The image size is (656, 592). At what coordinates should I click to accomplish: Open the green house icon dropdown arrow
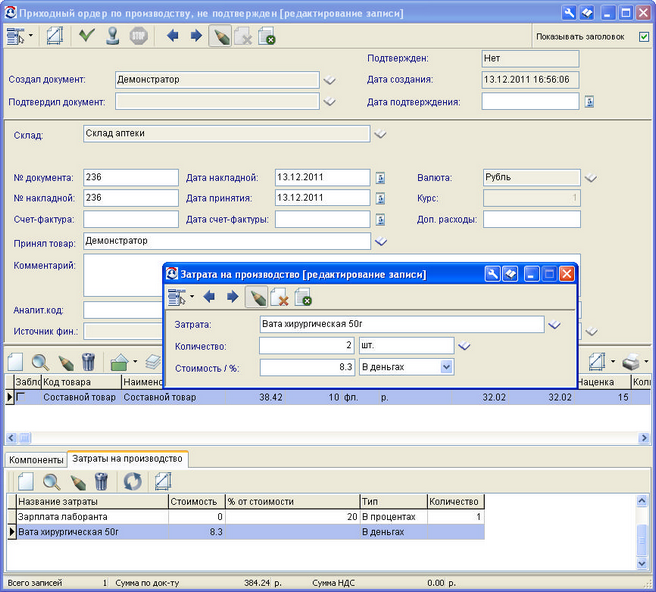click(135, 361)
